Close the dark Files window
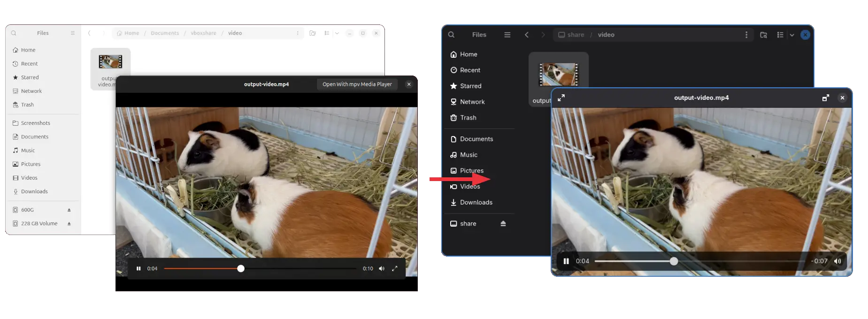Viewport: 868px width, 319px height. [805, 35]
